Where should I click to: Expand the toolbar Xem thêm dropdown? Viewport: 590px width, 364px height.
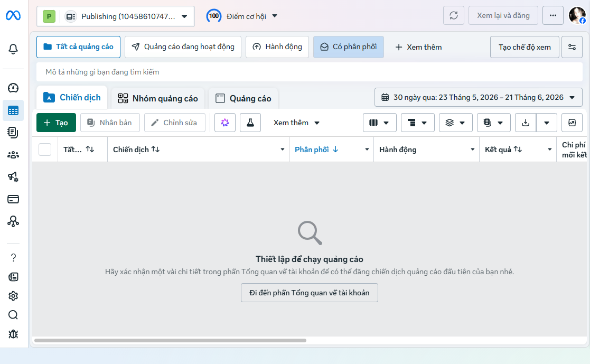click(x=296, y=123)
